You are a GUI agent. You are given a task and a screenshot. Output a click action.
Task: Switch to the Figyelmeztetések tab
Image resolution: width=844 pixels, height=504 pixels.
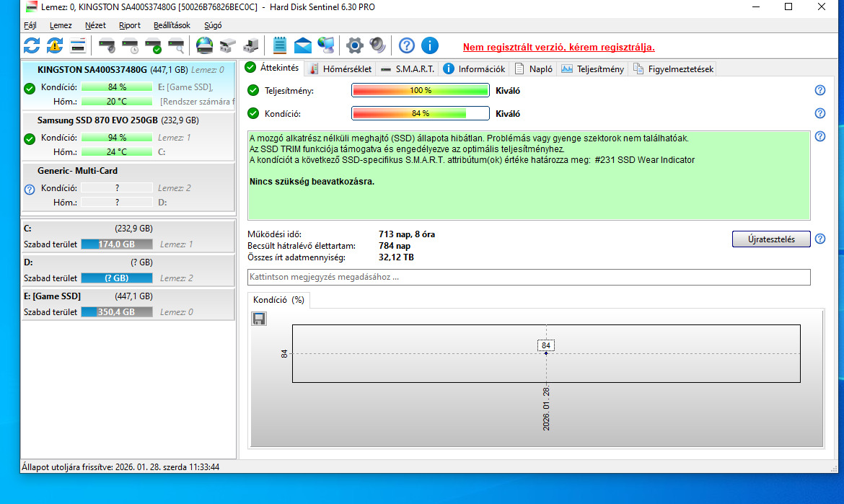(673, 68)
